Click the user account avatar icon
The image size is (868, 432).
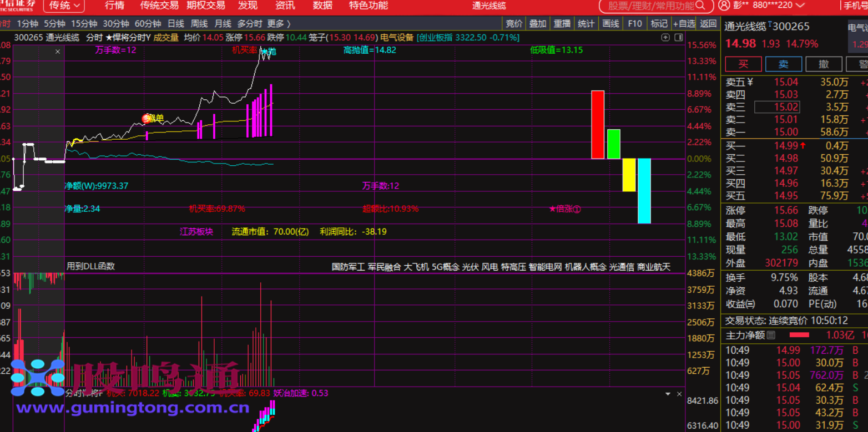[725, 6]
